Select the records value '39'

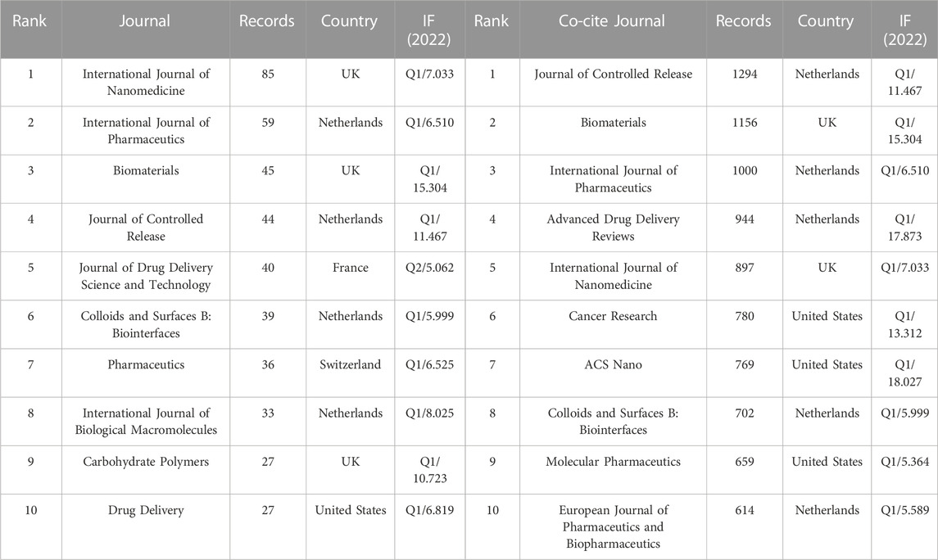tap(267, 315)
